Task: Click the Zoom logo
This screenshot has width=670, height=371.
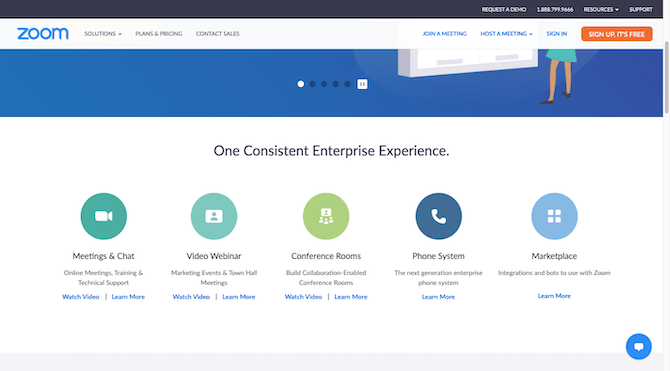Action: coord(43,33)
